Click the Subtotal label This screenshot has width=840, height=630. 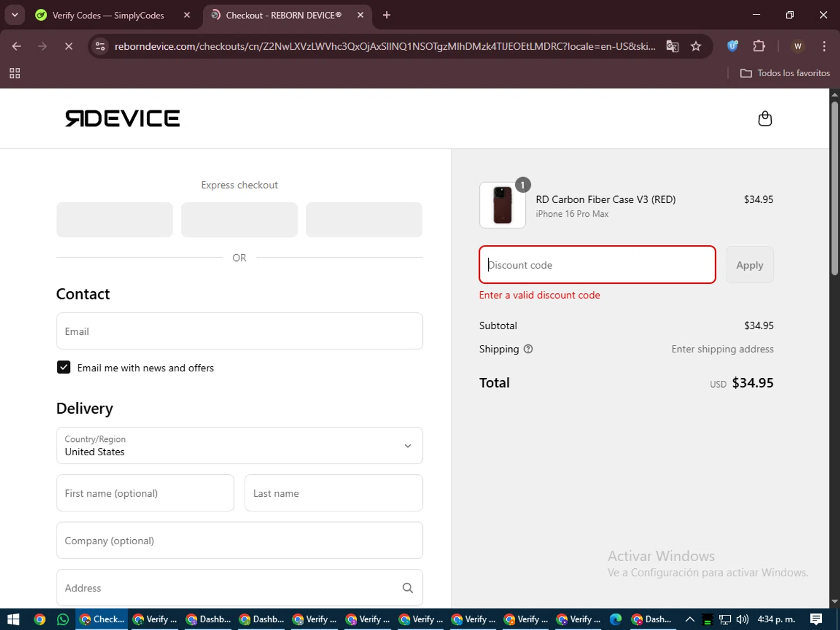click(x=498, y=325)
